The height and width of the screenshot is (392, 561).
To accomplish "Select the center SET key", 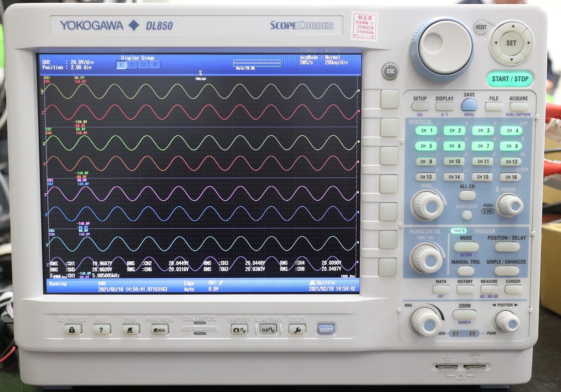I will pyautogui.click(x=511, y=43).
